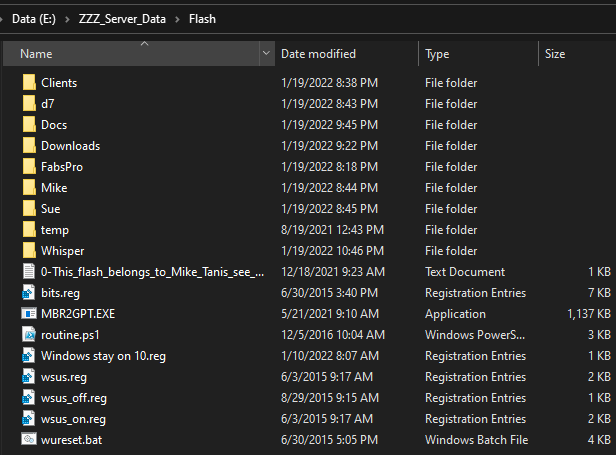The height and width of the screenshot is (455, 616).
Task: Select the Docs folder name
Action: point(54,125)
